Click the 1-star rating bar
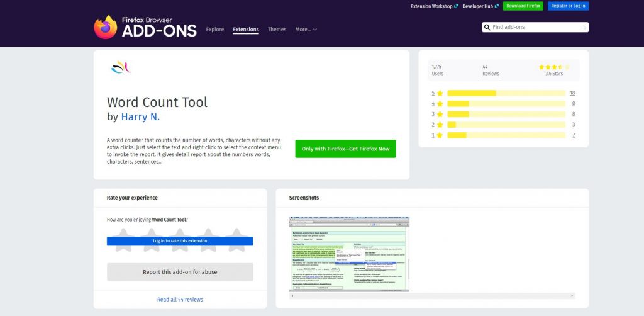The height and width of the screenshot is (316, 644). (506, 135)
